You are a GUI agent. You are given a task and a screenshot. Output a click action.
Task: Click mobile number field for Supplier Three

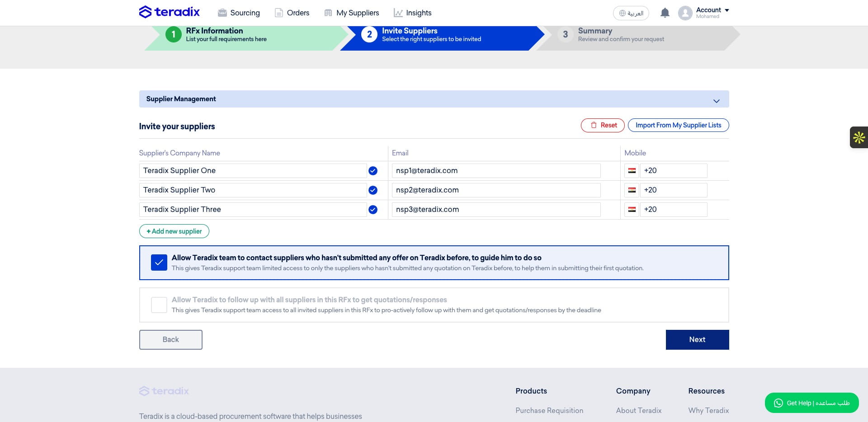(673, 210)
